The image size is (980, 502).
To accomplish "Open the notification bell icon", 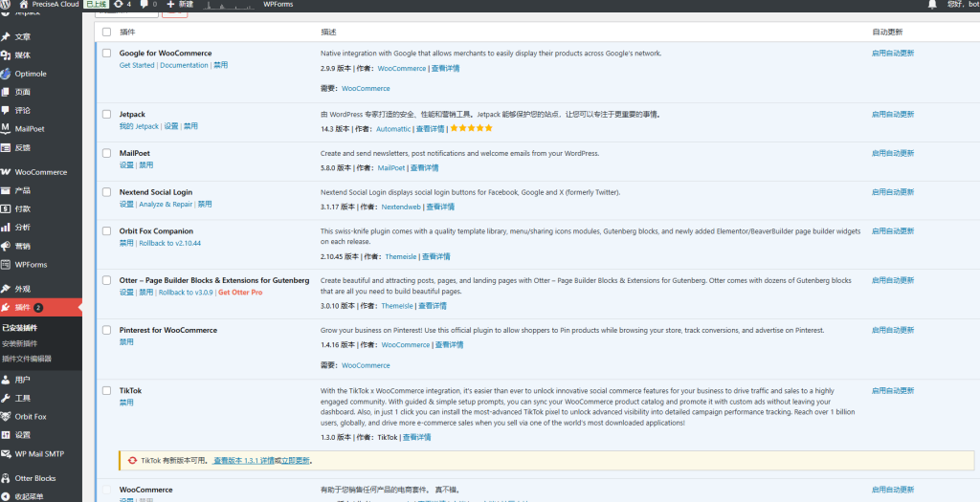I will point(932,5).
